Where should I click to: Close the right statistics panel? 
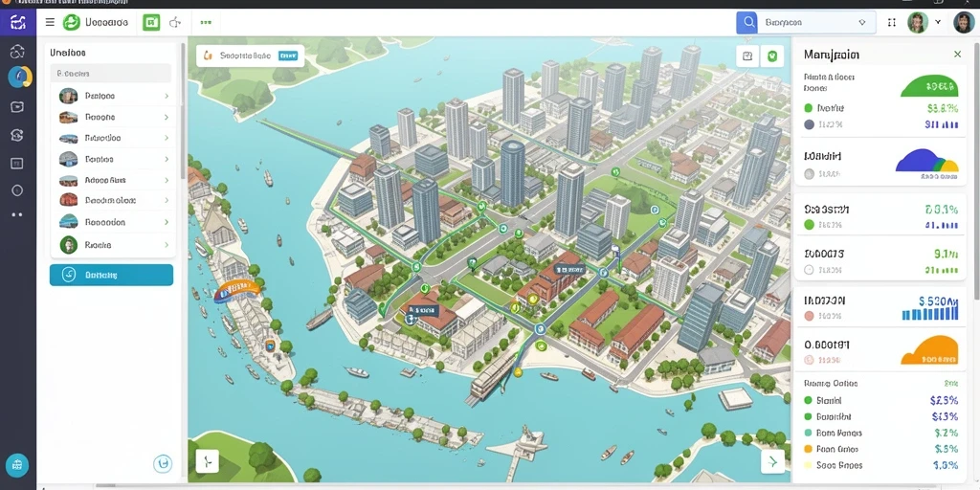[x=957, y=55]
